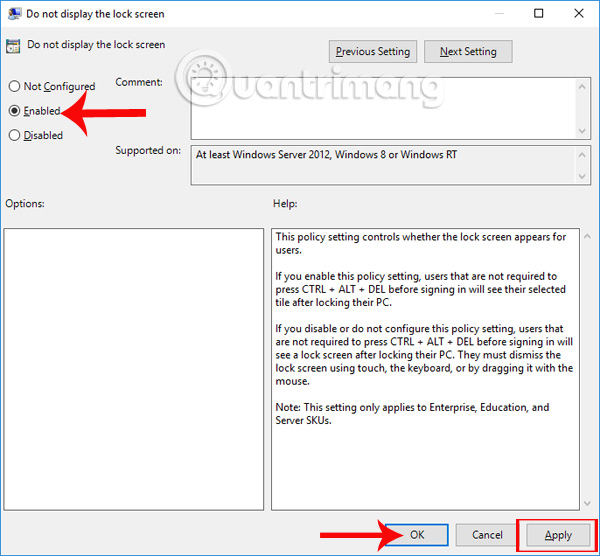Click the Help pane scroll down arrow
600x556 pixels.
click(x=587, y=503)
